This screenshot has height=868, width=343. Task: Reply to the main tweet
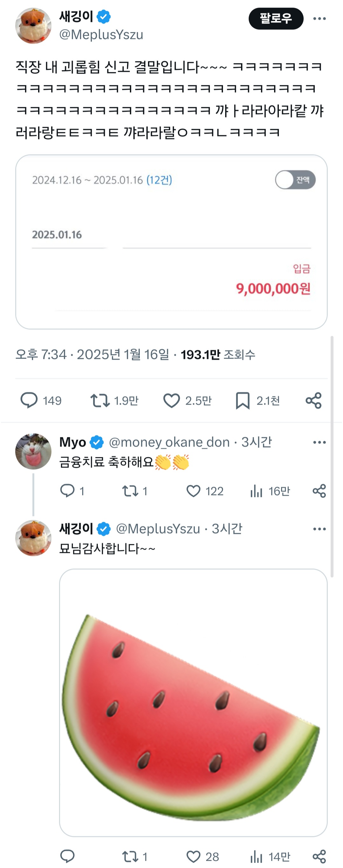[x=29, y=400]
